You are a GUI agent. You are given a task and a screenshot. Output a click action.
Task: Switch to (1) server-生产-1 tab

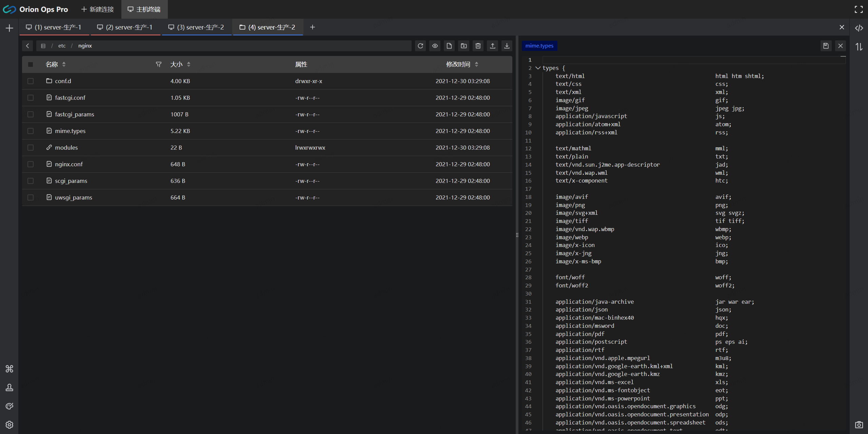coord(54,27)
